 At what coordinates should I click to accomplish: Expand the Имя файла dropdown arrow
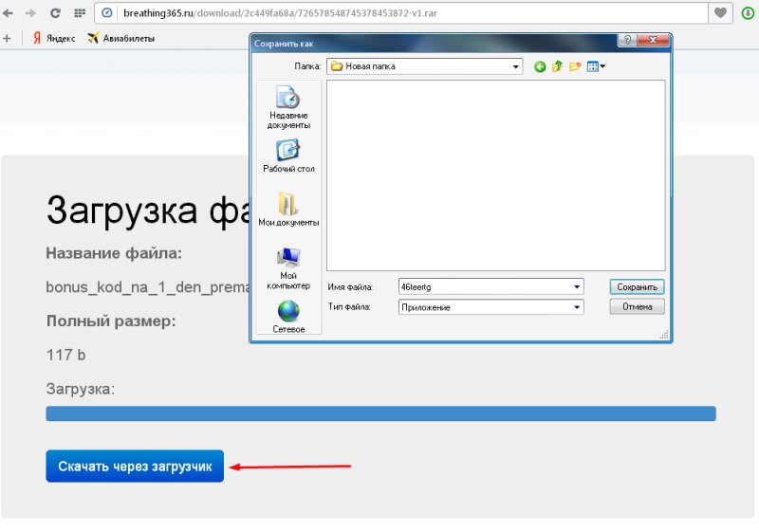577,286
